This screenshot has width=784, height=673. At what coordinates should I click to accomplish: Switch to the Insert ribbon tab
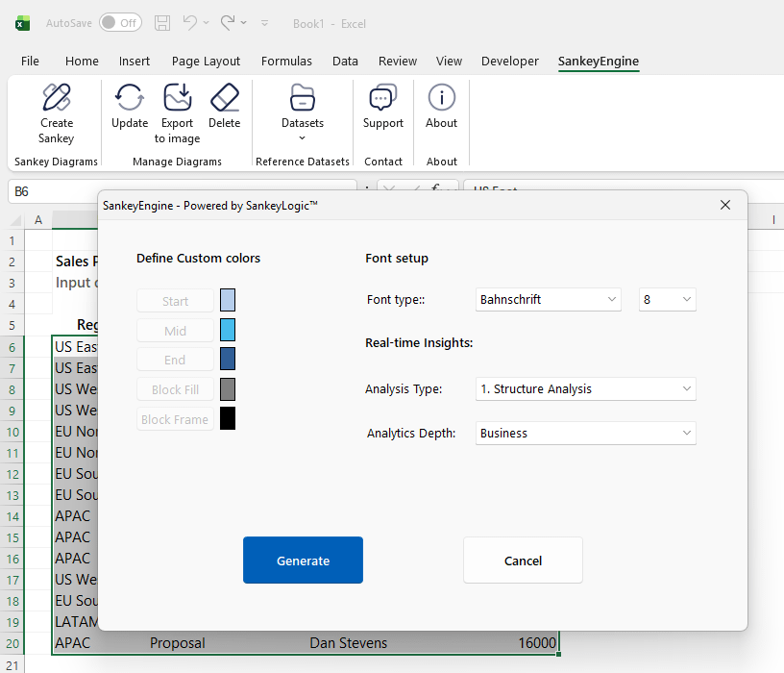(134, 61)
